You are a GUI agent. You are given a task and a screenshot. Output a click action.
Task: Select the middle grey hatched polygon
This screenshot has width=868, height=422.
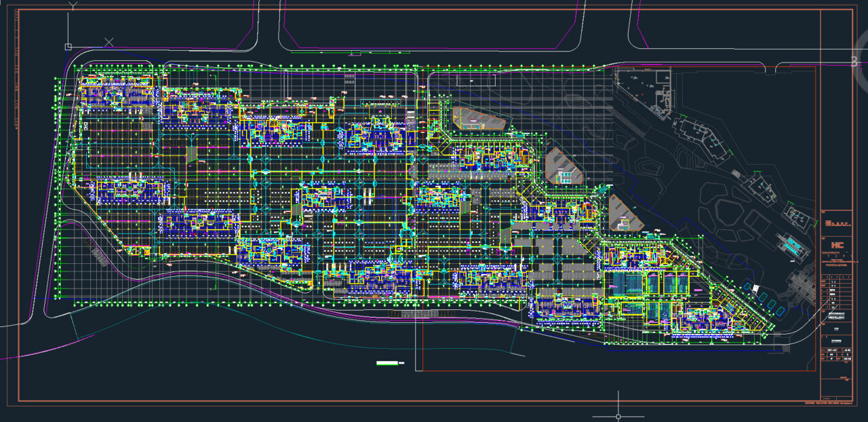point(564,167)
